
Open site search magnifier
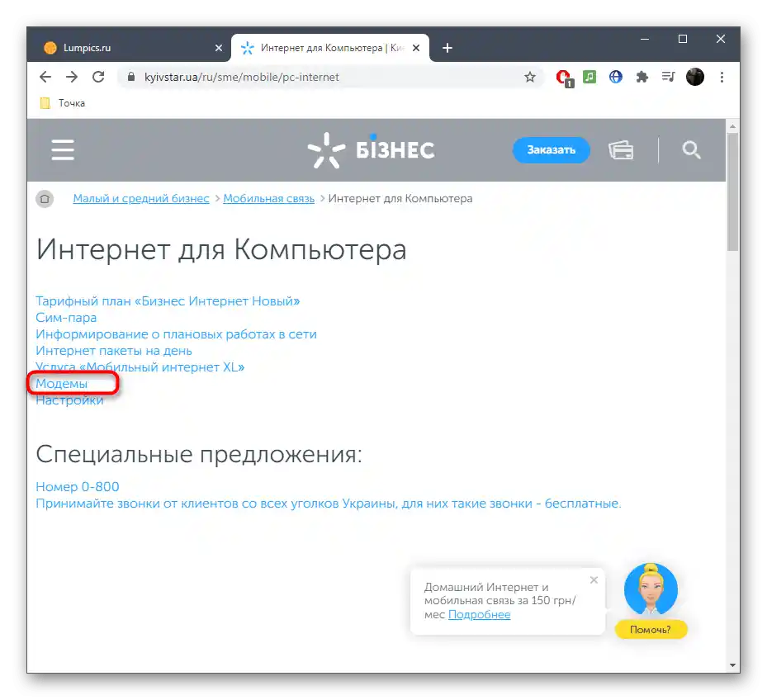691,149
